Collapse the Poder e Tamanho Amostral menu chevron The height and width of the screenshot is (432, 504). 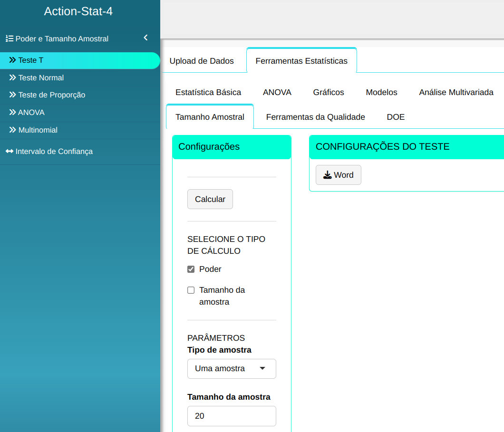[x=145, y=38]
